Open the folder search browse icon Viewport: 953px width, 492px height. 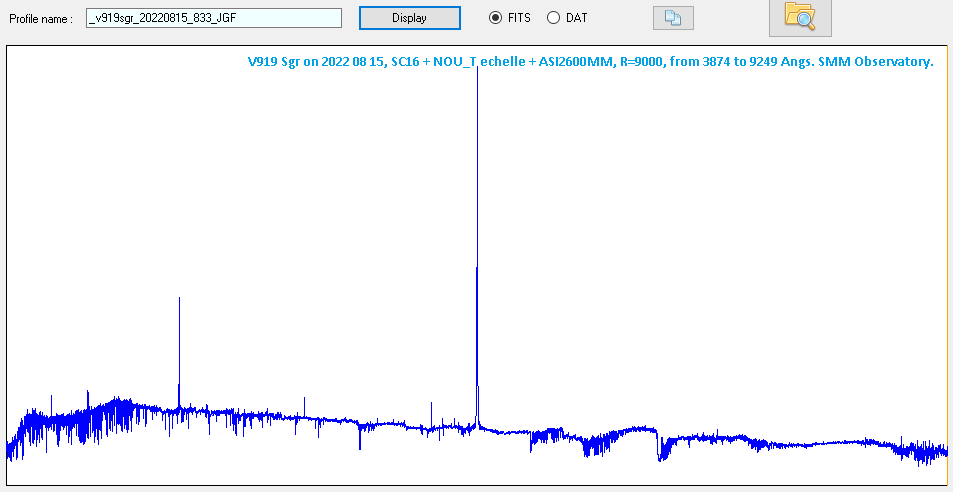[x=799, y=16]
